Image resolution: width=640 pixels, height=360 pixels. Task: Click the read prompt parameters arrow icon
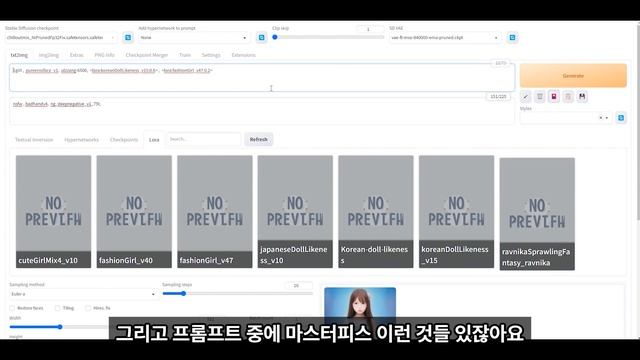tap(526, 97)
